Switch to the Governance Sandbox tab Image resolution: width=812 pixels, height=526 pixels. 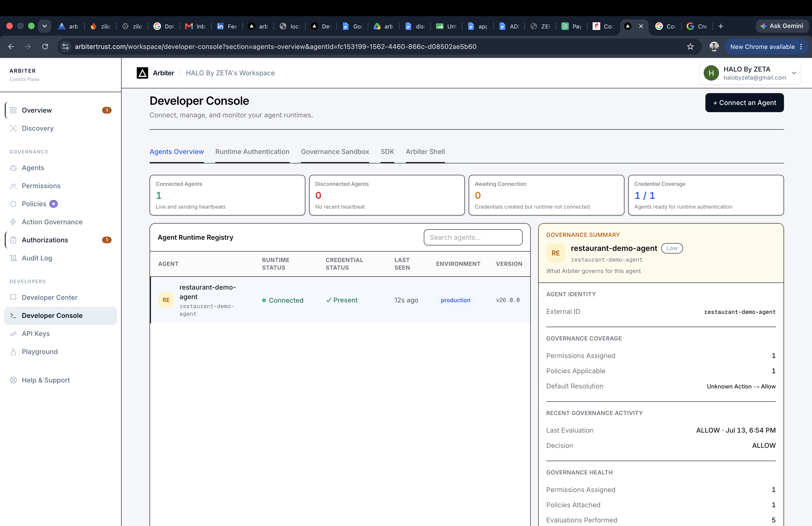coord(335,152)
